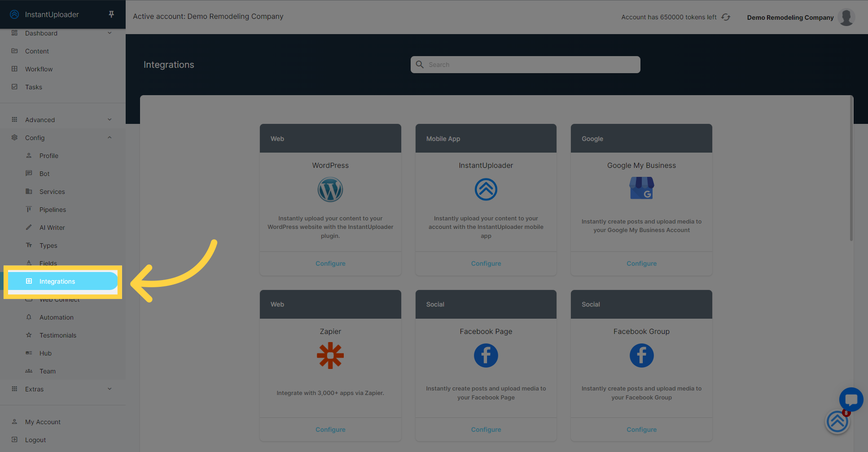Click the Facebook Page logo
This screenshot has height=452, width=868.
click(x=486, y=355)
